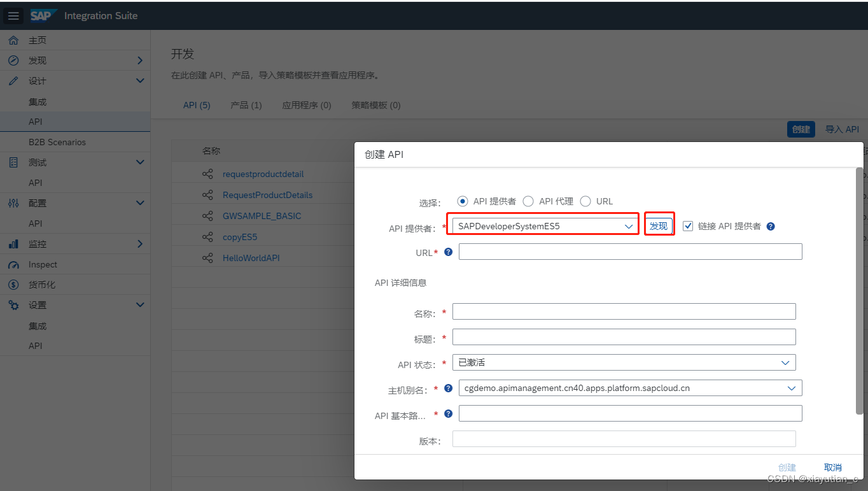Click the sliders icon for 配置
Viewport: 868px width, 491px height.
tap(13, 203)
